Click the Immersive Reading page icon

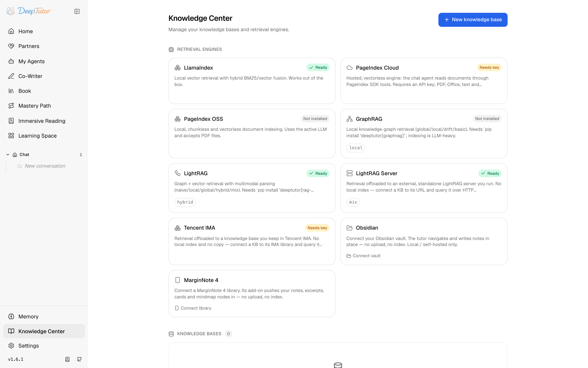click(11, 121)
